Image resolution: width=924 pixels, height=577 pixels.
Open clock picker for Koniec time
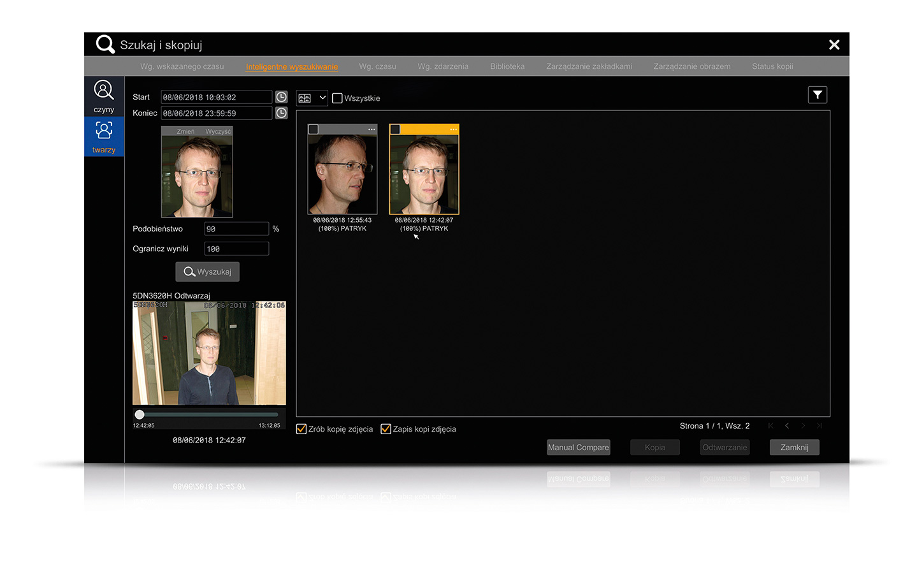pyautogui.click(x=281, y=113)
